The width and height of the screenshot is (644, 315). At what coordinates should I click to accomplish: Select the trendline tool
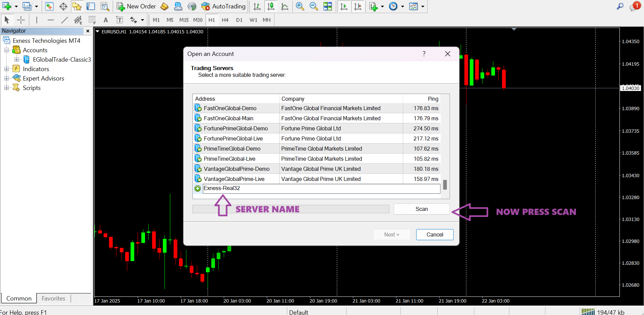tap(65, 20)
